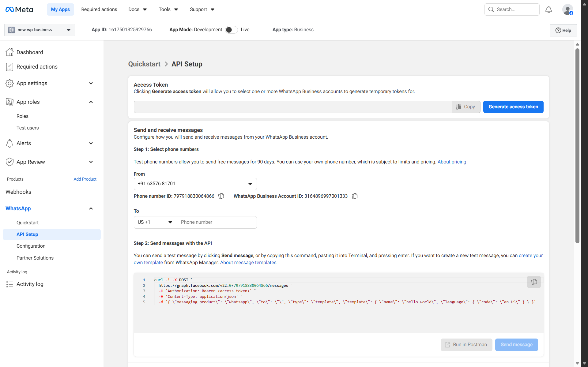This screenshot has height=367, width=588.
Task: Click the Meta logo
Action: (19, 9)
